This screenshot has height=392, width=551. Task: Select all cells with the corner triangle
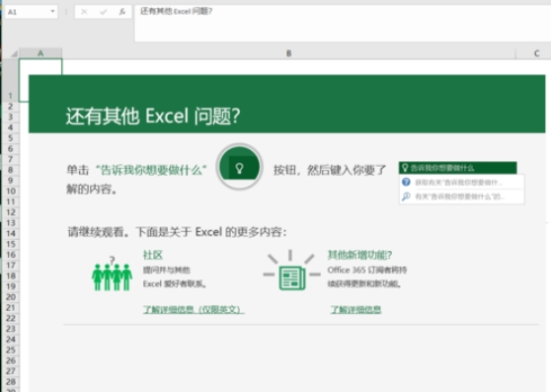click(x=14, y=53)
